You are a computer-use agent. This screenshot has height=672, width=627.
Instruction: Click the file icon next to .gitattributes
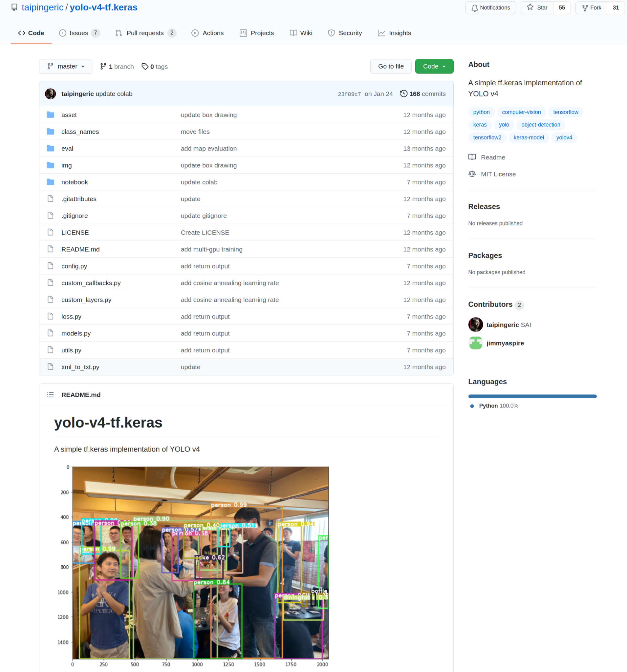51,199
